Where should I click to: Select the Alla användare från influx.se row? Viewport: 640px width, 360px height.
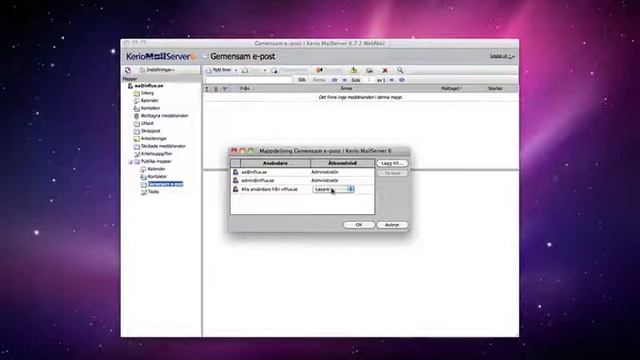(x=302, y=189)
